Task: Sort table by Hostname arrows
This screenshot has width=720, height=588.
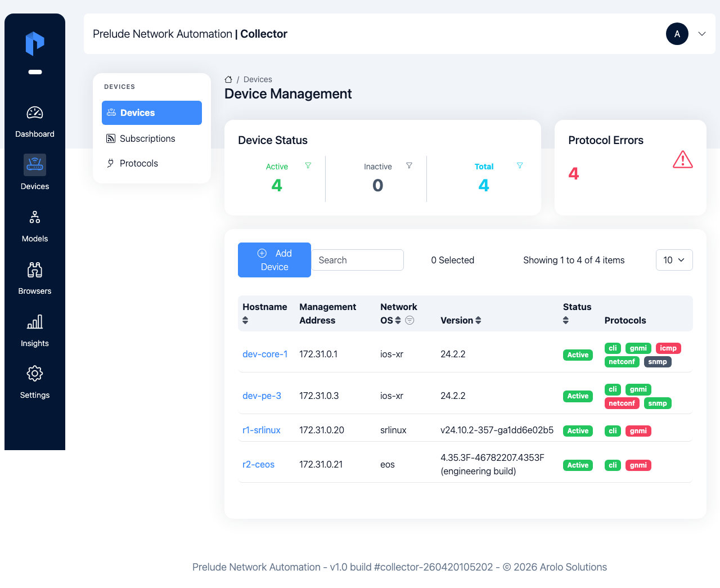Action: click(x=245, y=320)
